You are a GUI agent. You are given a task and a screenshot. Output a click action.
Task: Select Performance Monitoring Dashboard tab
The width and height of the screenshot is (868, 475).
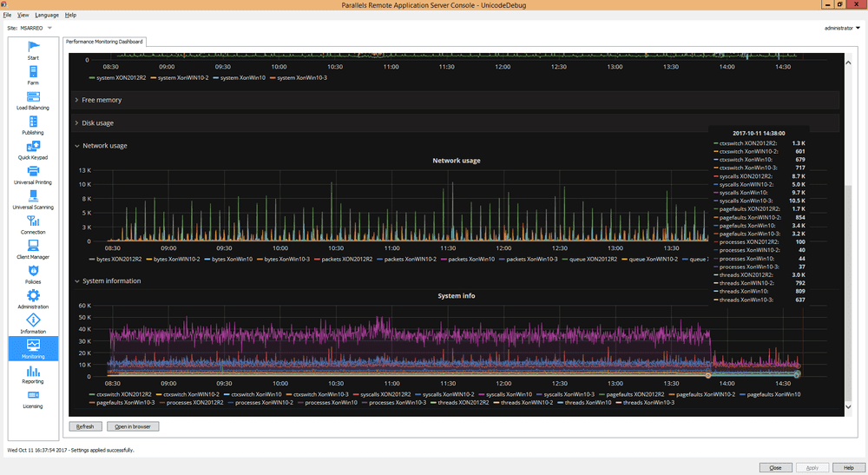[x=105, y=42]
